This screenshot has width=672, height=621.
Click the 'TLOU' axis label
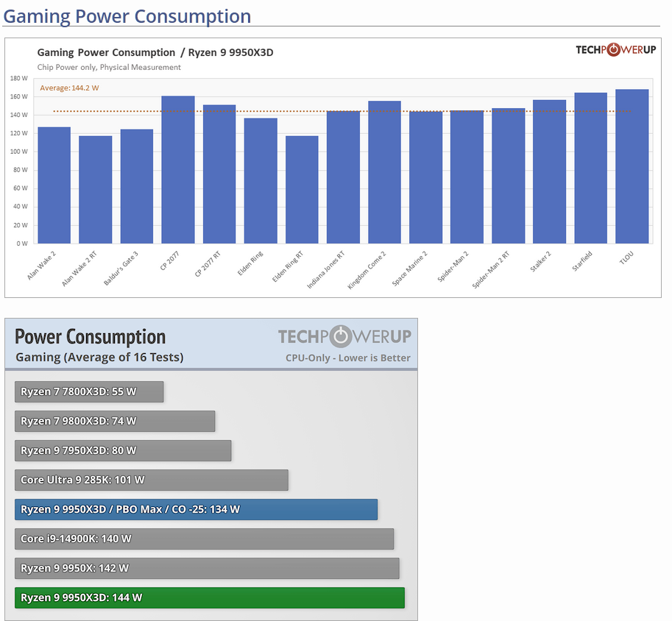coord(626,258)
